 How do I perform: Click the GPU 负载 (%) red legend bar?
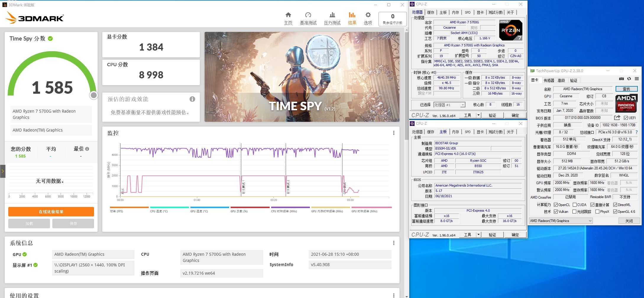(250, 207)
